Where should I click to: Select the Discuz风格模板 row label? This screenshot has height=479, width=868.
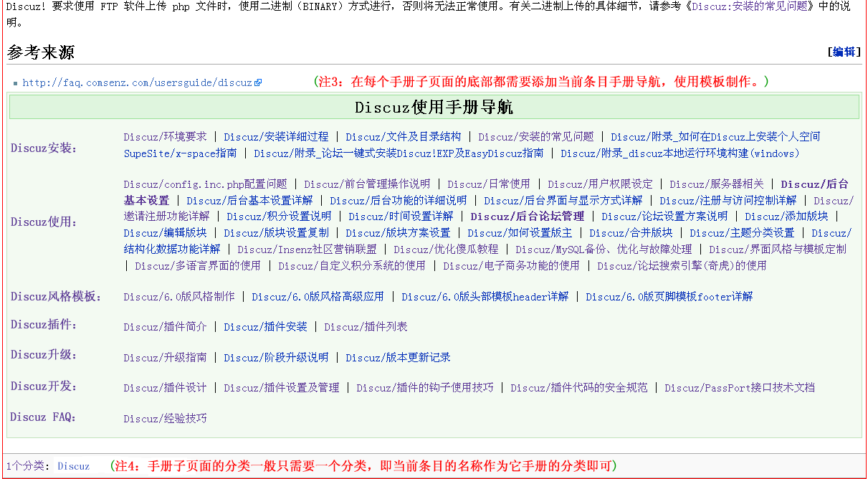[56, 296]
